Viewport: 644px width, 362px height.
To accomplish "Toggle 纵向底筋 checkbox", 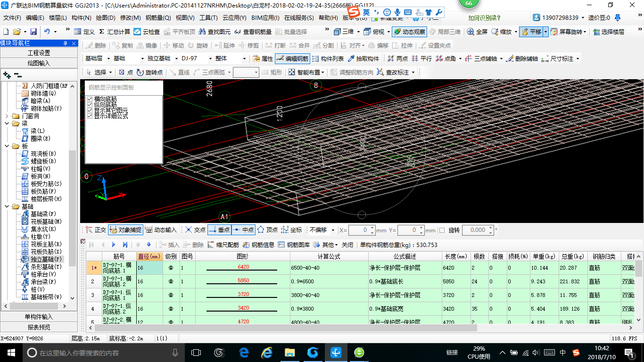I will (x=90, y=105).
